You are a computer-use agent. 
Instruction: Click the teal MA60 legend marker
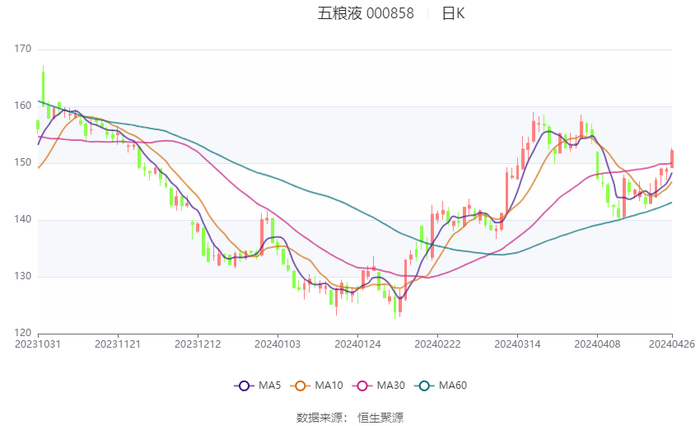(x=427, y=385)
